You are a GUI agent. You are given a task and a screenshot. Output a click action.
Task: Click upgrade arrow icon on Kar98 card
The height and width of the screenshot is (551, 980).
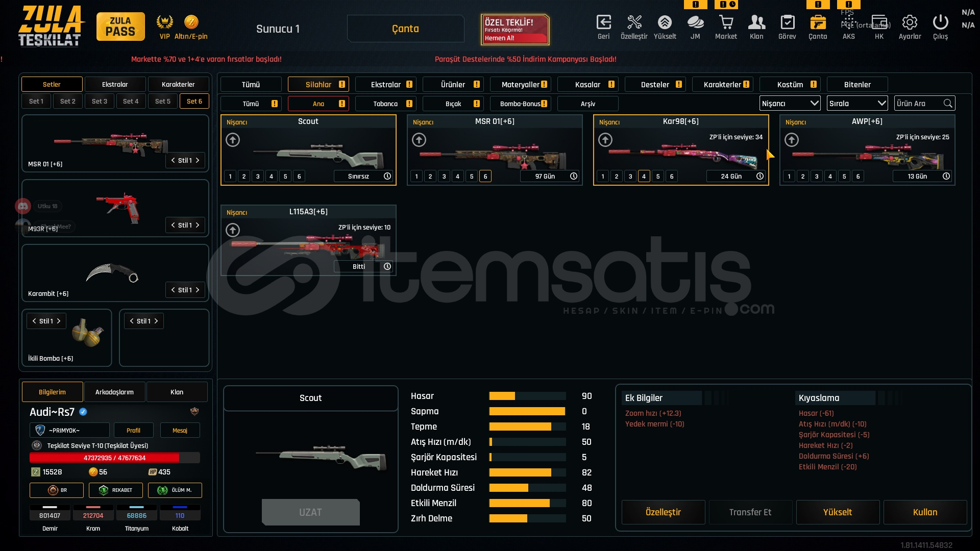(x=605, y=140)
